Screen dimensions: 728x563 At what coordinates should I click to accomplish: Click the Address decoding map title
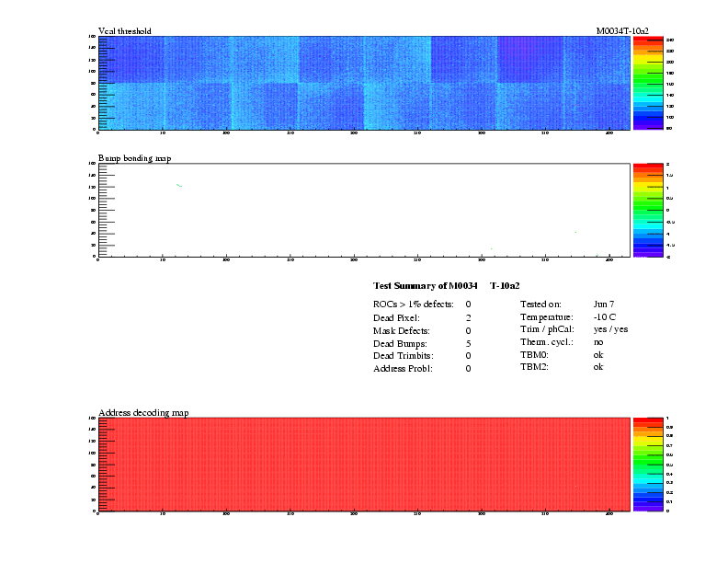(143, 413)
